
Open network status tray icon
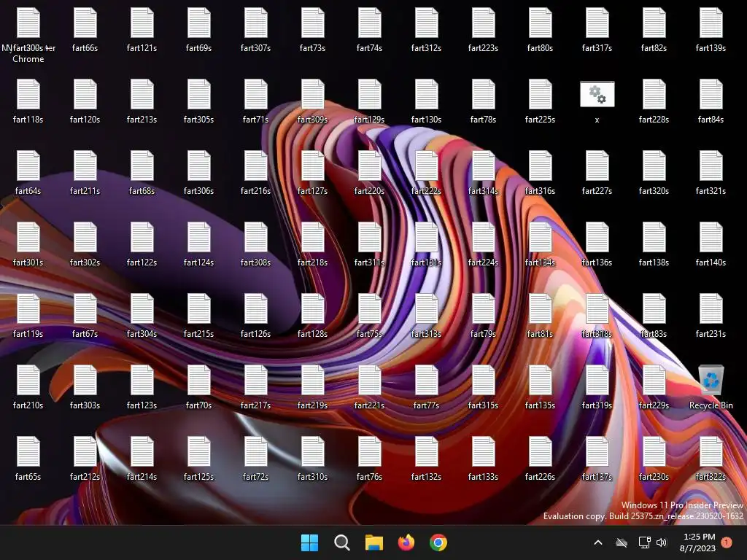click(644, 542)
